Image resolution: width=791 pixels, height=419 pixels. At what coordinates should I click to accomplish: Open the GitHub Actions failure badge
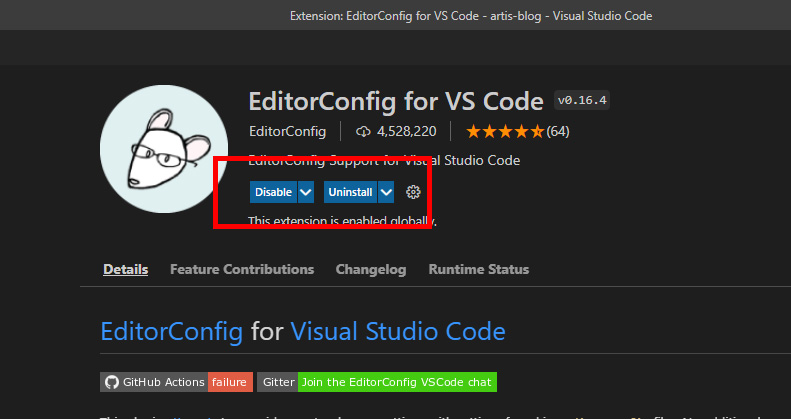(x=176, y=382)
